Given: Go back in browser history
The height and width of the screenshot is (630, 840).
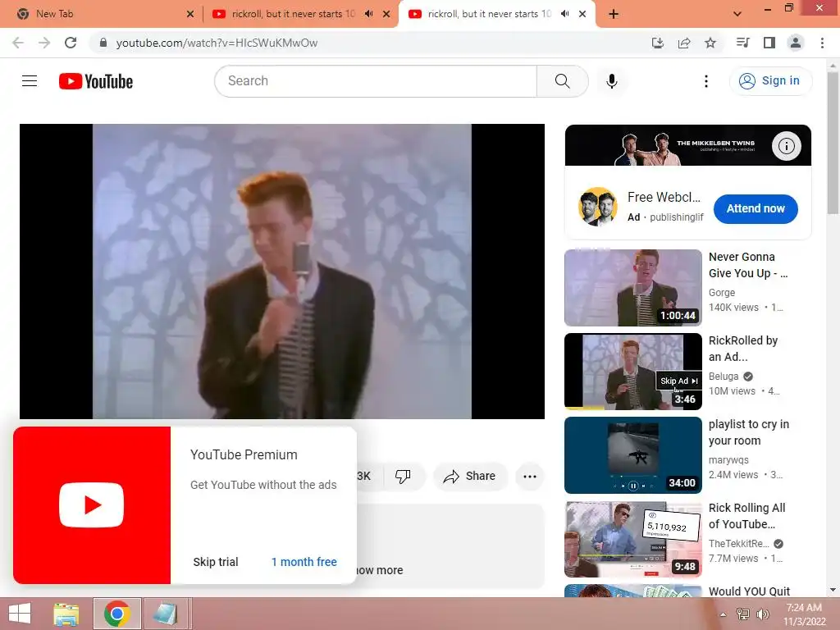Looking at the screenshot, I should point(18,43).
